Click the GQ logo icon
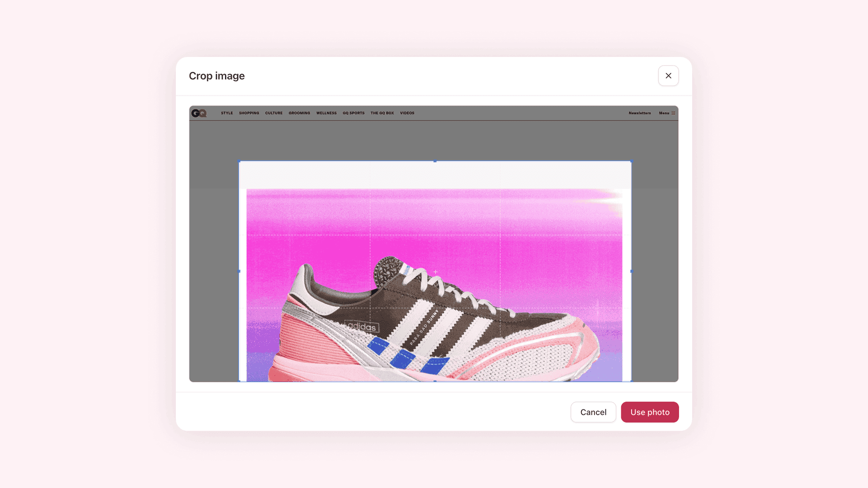 (199, 113)
